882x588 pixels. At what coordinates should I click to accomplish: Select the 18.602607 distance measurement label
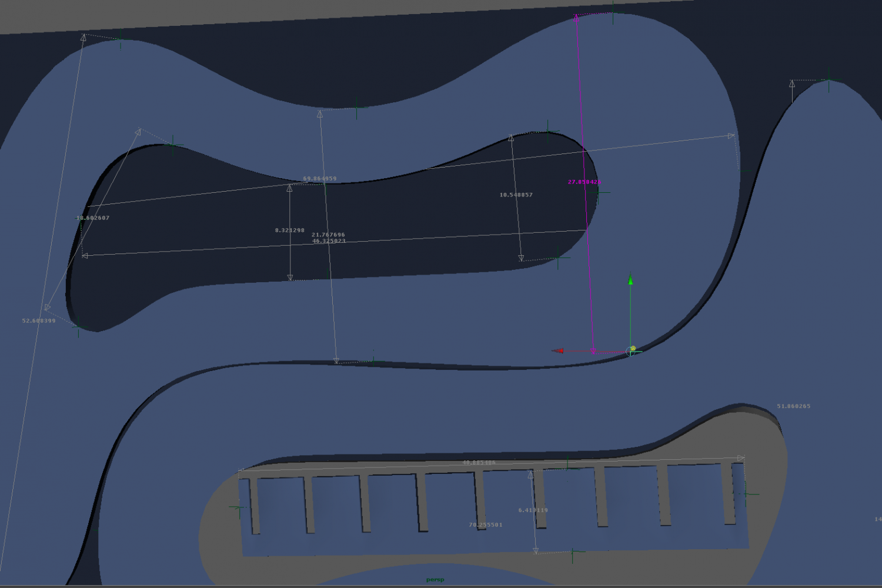coord(93,218)
